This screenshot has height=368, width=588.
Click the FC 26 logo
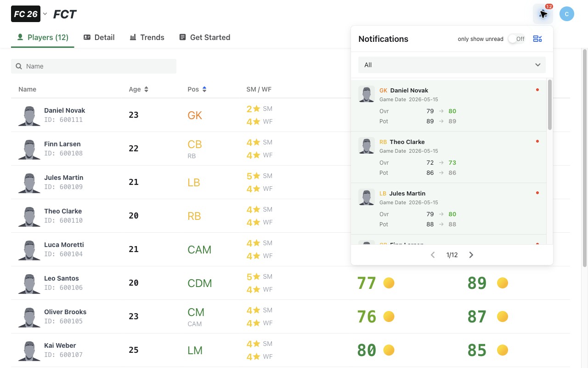click(26, 14)
